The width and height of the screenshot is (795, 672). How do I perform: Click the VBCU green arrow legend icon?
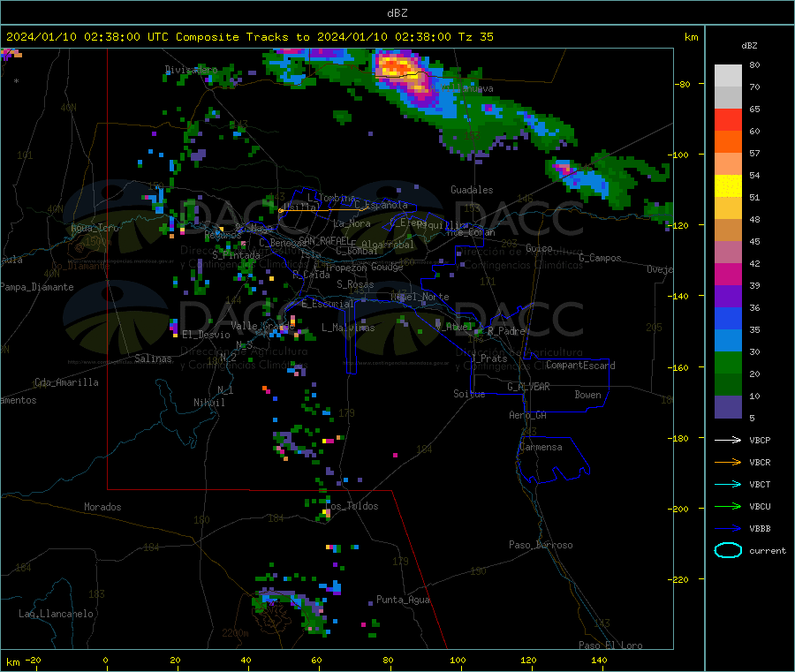(728, 506)
